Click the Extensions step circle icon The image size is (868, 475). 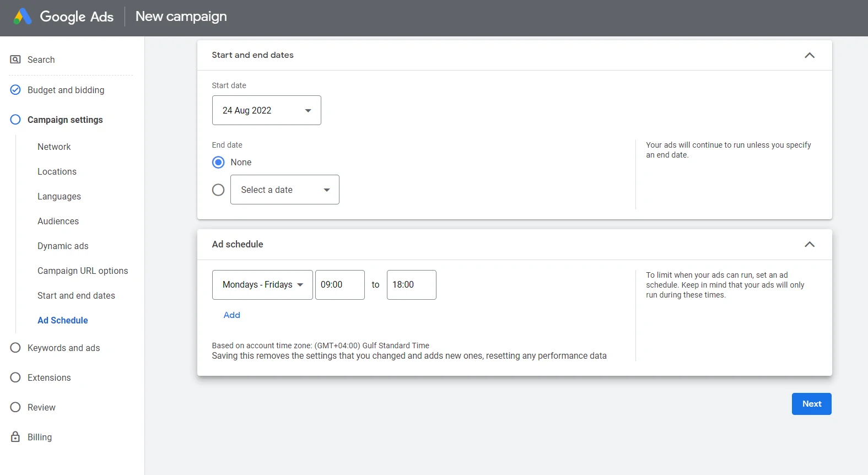click(x=15, y=377)
